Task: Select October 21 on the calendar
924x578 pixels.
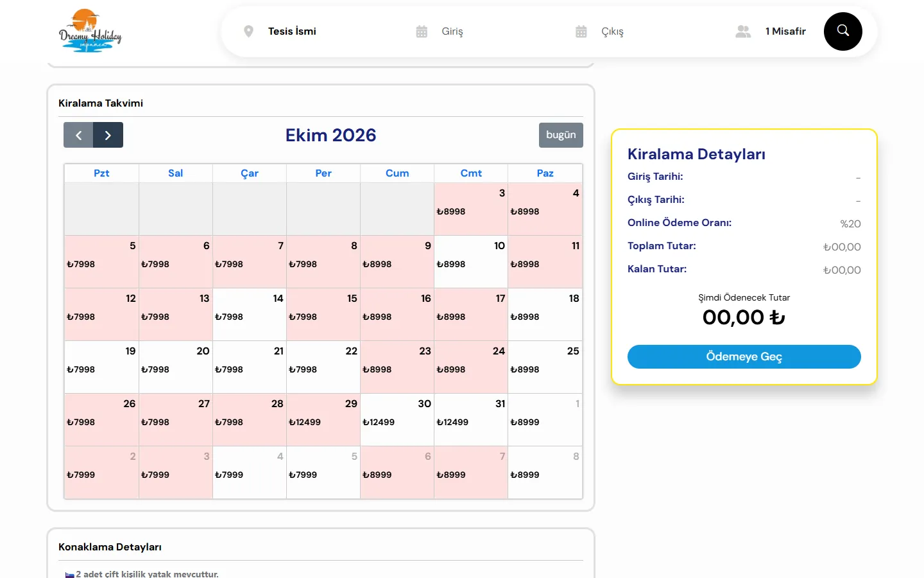Action: point(250,367)
